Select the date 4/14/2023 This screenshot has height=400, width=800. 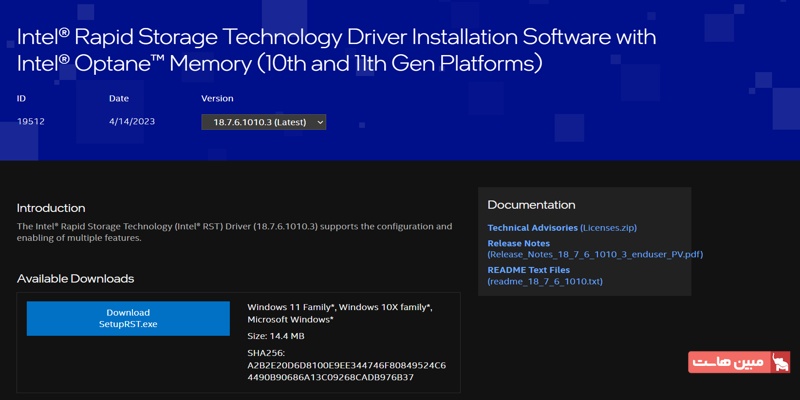click(132, 122)
